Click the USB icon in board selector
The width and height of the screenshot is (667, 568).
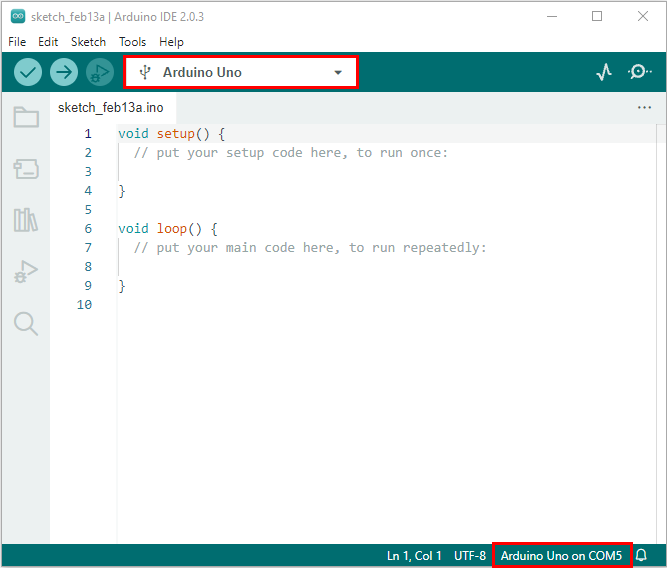(x=145, y=72)
